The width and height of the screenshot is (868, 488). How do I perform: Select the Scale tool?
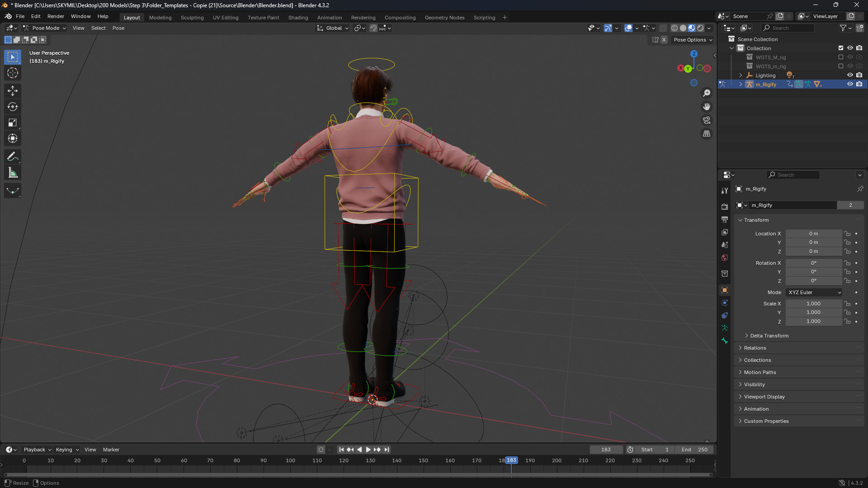tap(13, 122)
